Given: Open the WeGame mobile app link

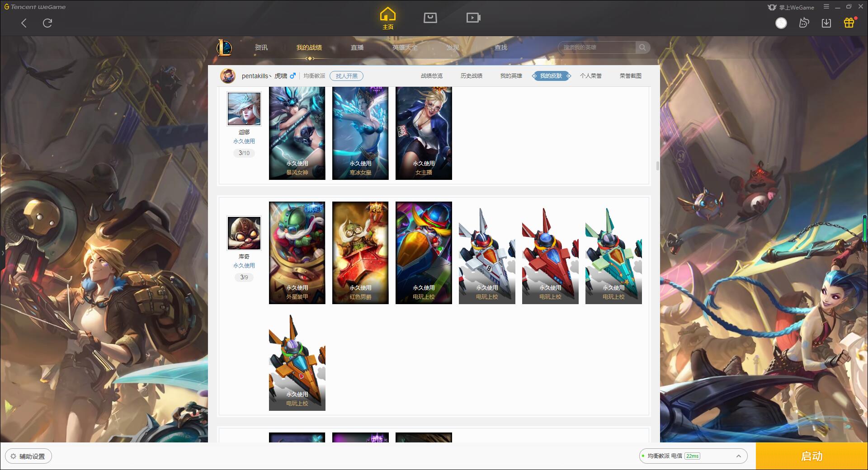Looking at the screenshot, I should (791, 7).
